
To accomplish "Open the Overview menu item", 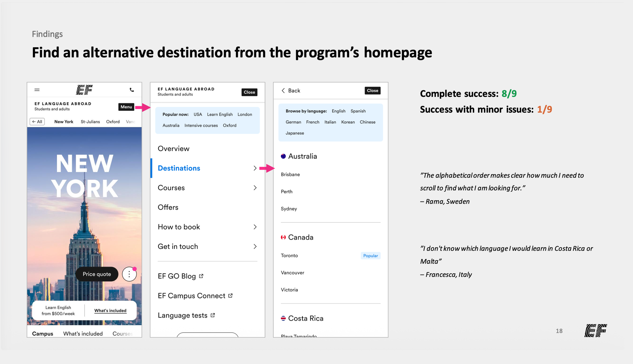I will tap(174, 149).
